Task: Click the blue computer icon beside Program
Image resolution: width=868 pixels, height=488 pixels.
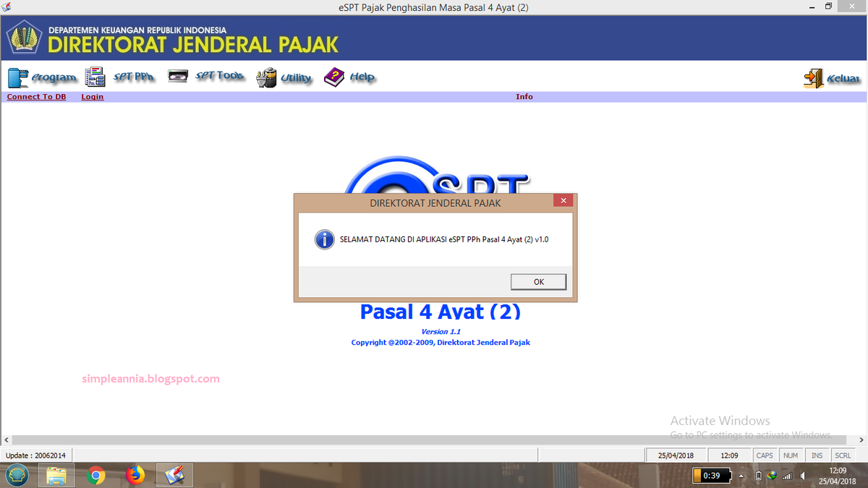Action: pos(18,77)
